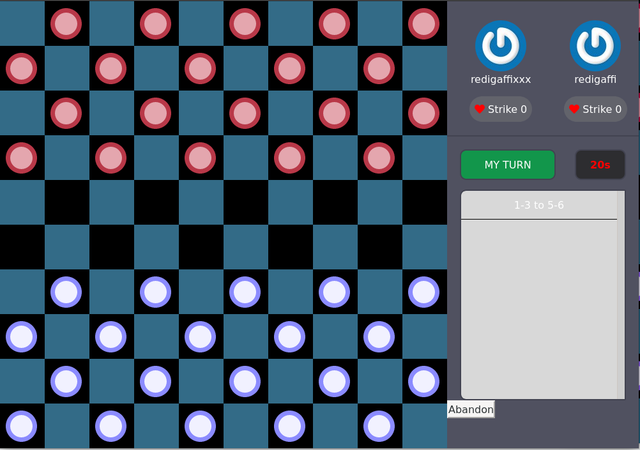Viewport: 640px width, 450px height.
Task: Click the redigaffixxx username label
Action: (500, 79)
